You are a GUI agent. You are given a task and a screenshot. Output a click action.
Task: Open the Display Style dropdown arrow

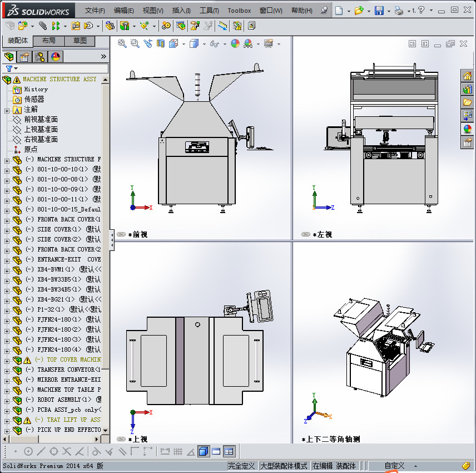click(x=204, y=45)
